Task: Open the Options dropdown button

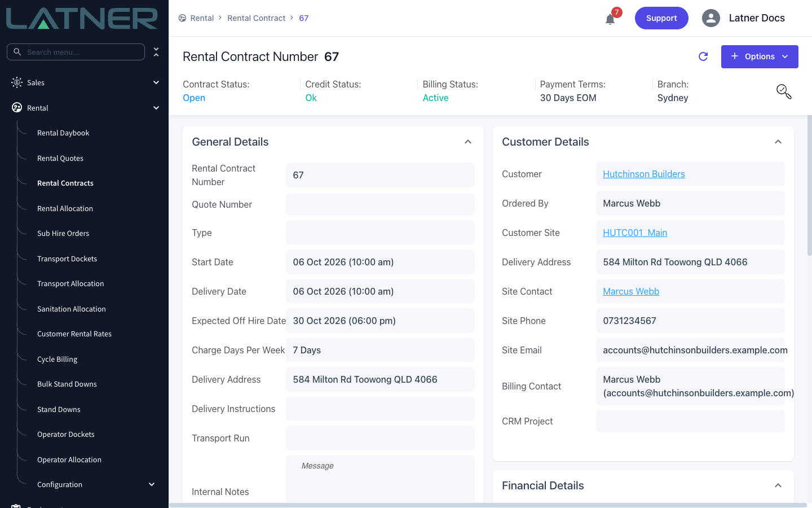Action: click(760, 56)
